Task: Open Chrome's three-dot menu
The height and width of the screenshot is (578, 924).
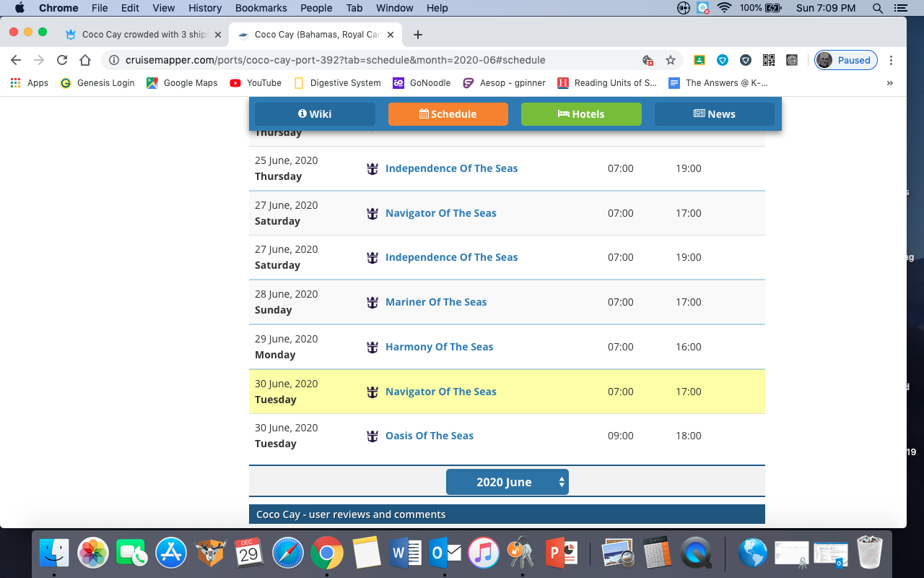Action: [892, 60]
